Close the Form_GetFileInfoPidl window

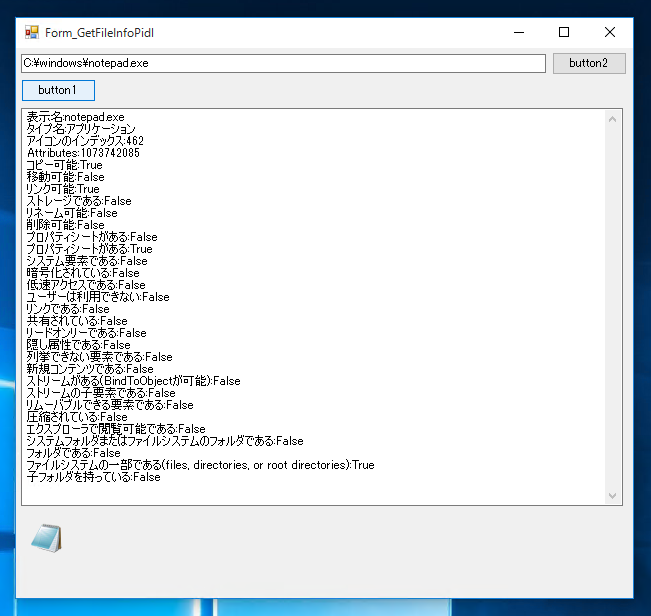pos(610,32)
